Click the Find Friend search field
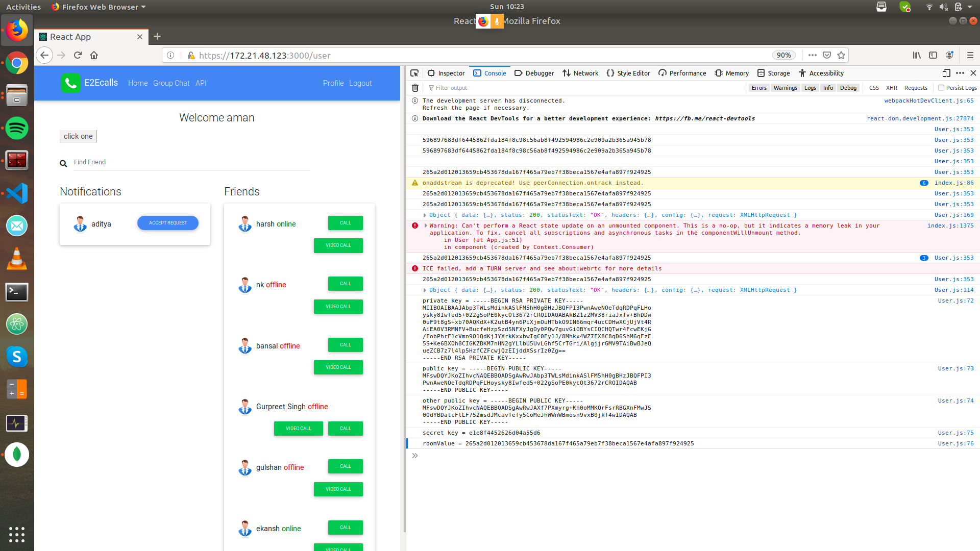Viewport: 980px width, 551px height. 191,162
